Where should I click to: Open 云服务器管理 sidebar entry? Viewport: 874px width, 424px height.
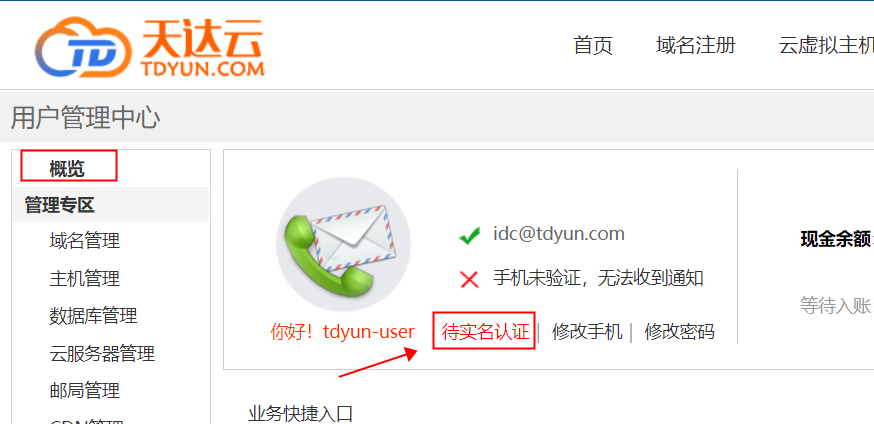pos(102,353)
